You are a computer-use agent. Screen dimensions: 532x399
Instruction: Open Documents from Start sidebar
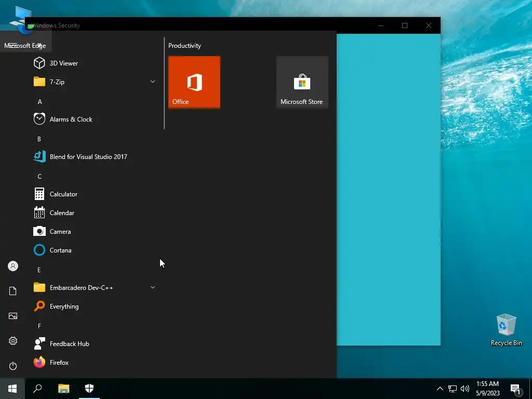pos(13,291)
